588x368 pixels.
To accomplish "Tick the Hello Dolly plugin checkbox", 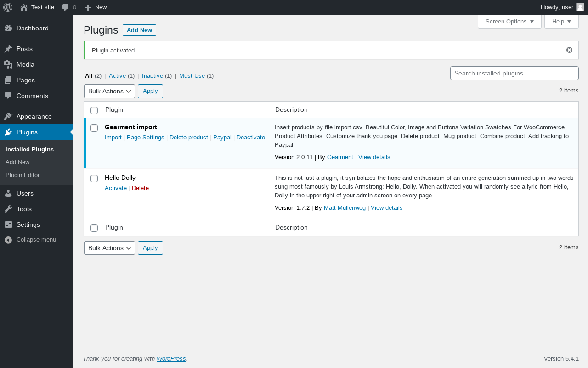I will point(94,178).
